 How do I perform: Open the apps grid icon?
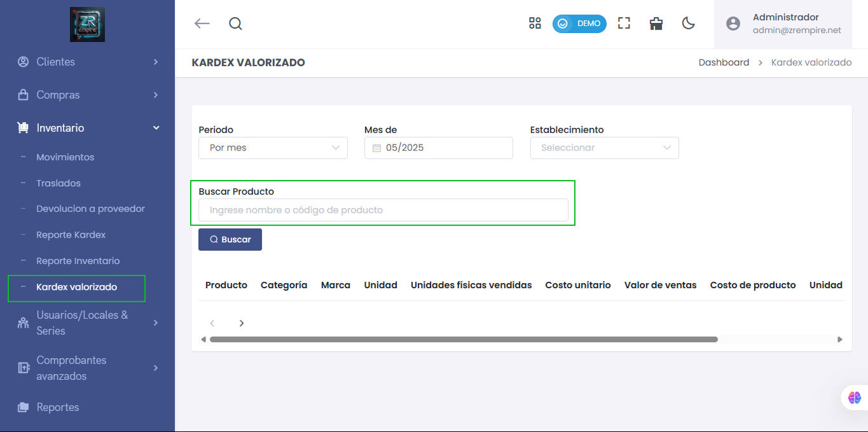[535, 23]
